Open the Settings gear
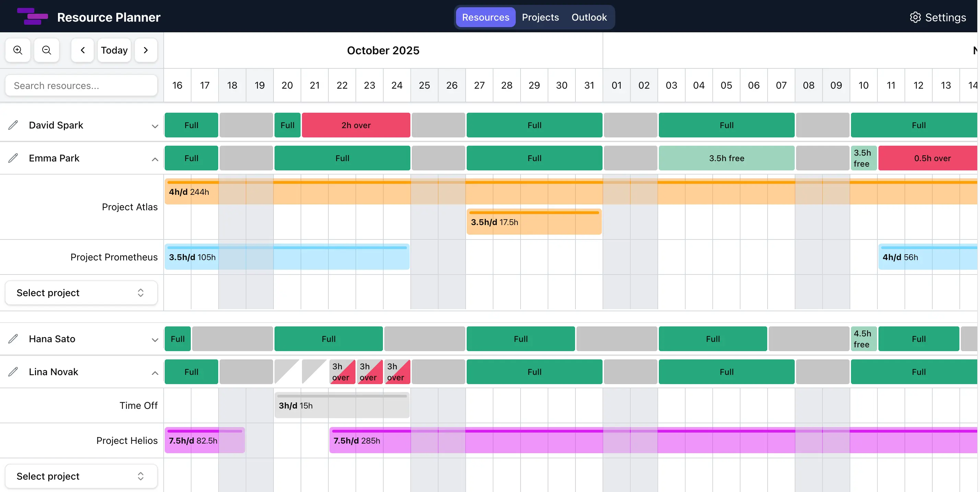The height and width of the screenshot is (492, 980). pos(916,17)
